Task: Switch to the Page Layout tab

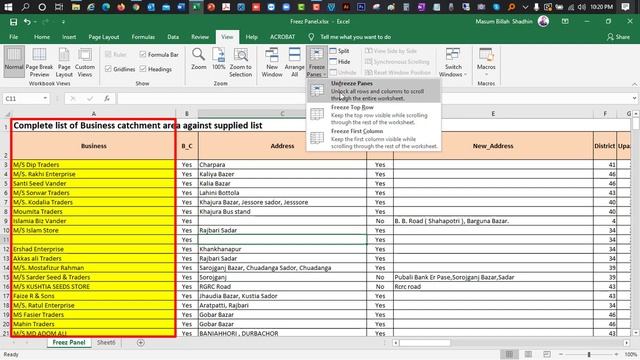Action: (104, 37)
